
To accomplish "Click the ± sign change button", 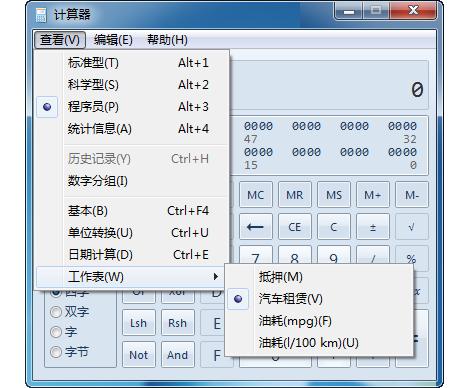I will click(373, 227).
